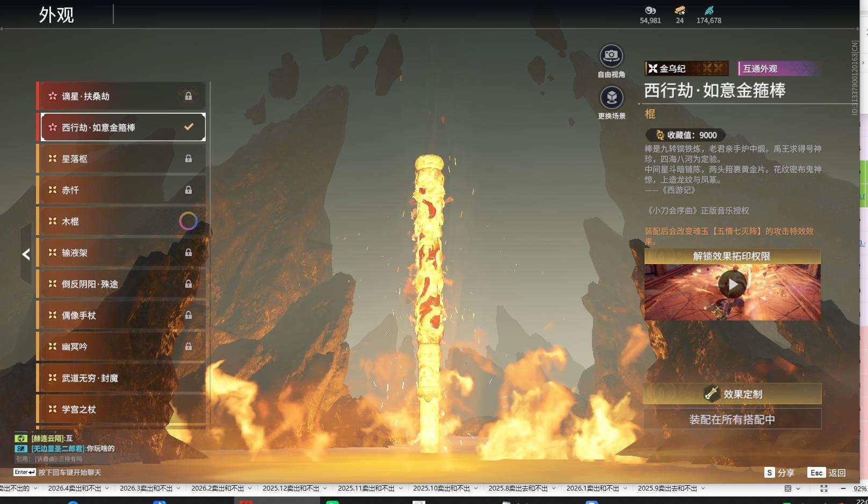868x504 pixels.
Task: Click the color dye ring on 木棍
Action: point(188,221)
